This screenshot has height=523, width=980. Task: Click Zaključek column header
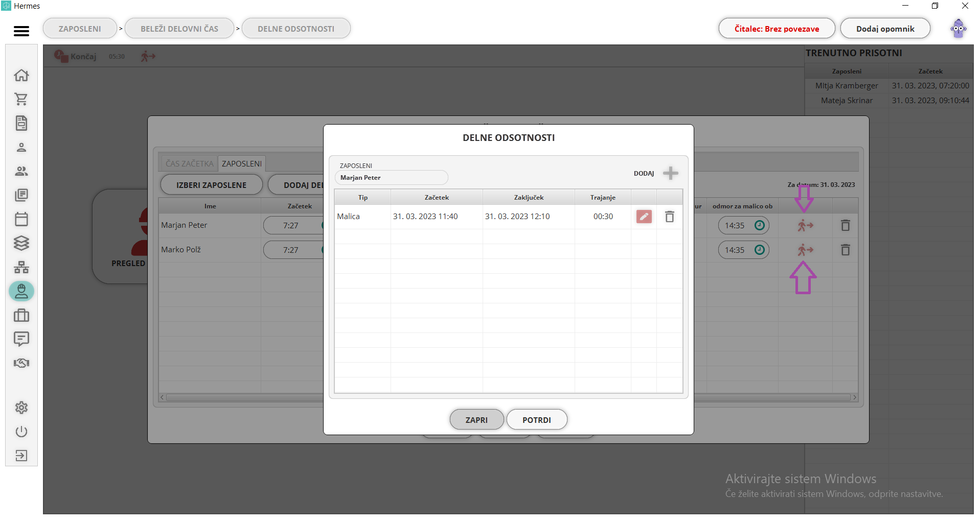tap(529, 197)
